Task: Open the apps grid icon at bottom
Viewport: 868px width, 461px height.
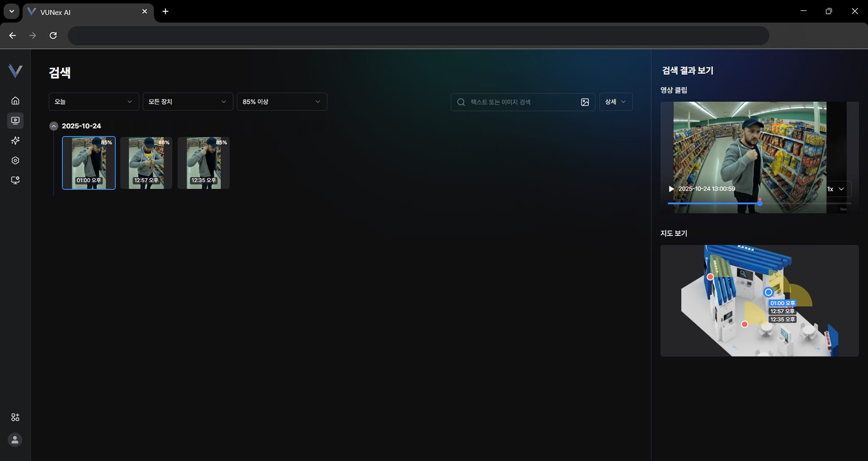Action: [x=15, y=417]
